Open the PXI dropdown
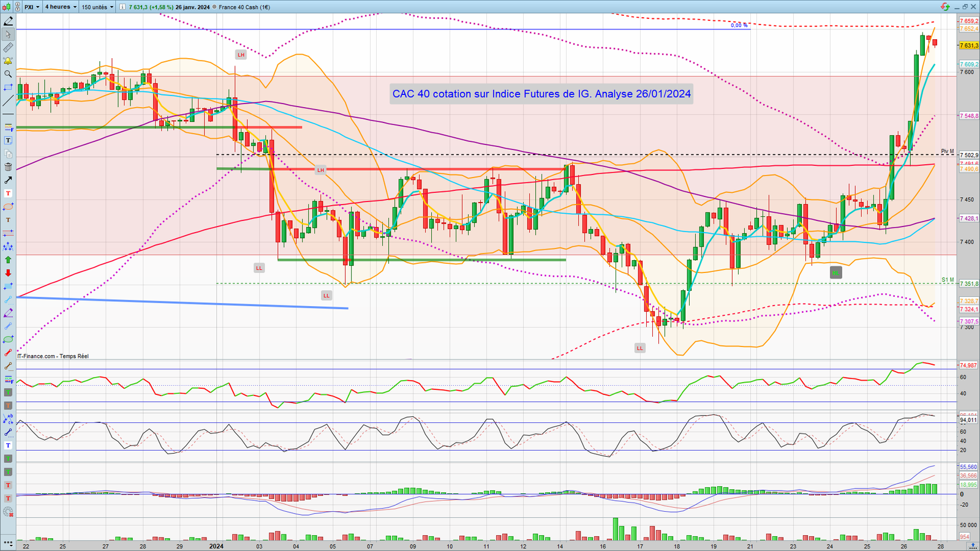The image size is (980, 551). point(32,7)
